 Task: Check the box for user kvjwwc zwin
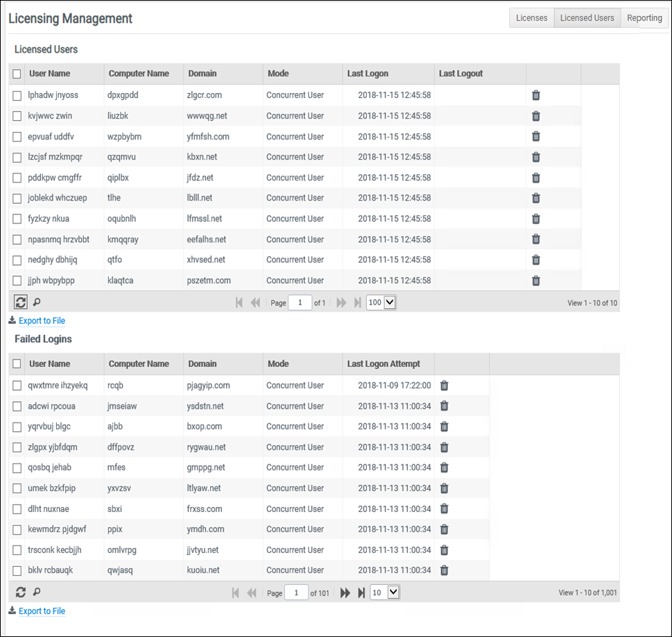[17, 116]
